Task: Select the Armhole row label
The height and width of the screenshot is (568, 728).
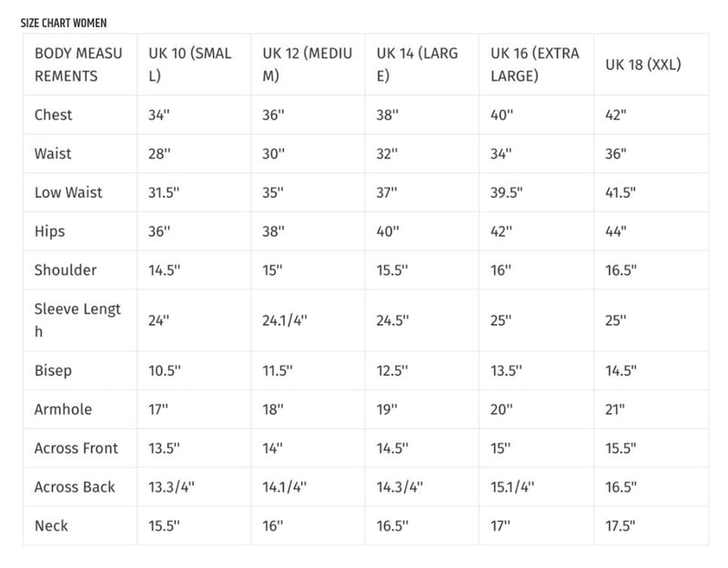Action: click(x=63, y=410)
